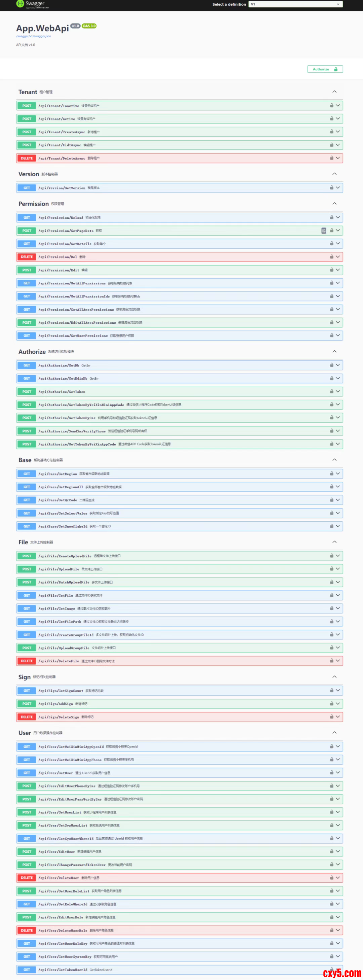Collapse the User section chevron

(x=334, y=733)
